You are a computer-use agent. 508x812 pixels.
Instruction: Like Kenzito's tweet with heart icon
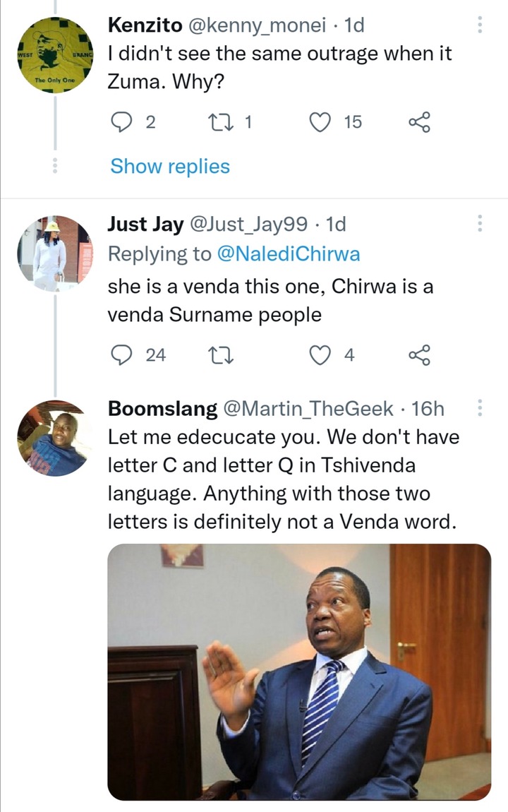pos(320,122)
